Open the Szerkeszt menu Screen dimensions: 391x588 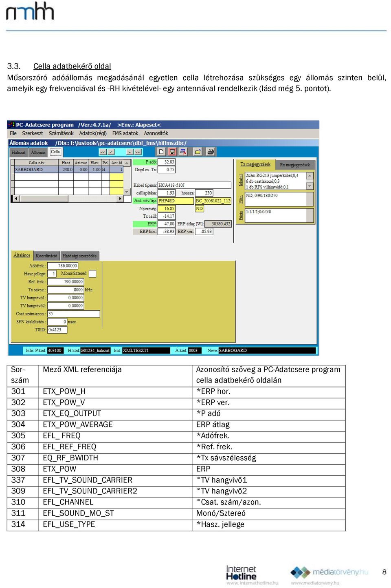click(33, 133)
